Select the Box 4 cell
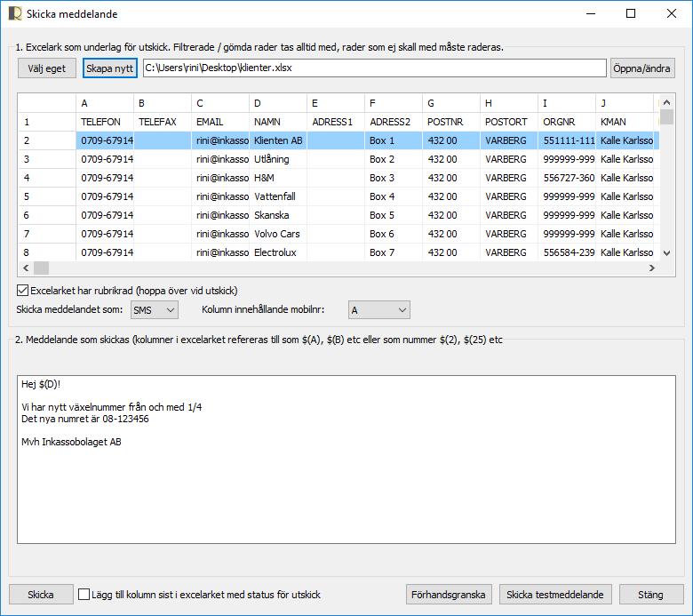 pyautogui.click(x=394, y=196)
